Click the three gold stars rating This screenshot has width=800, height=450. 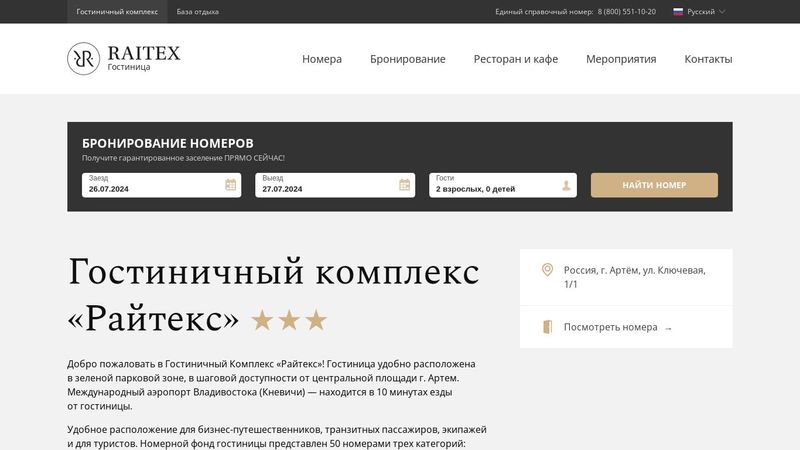click(x=289, y=320)
